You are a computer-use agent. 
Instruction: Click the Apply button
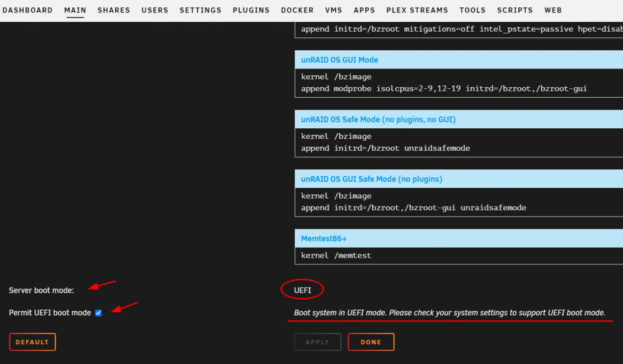(318, 342)
